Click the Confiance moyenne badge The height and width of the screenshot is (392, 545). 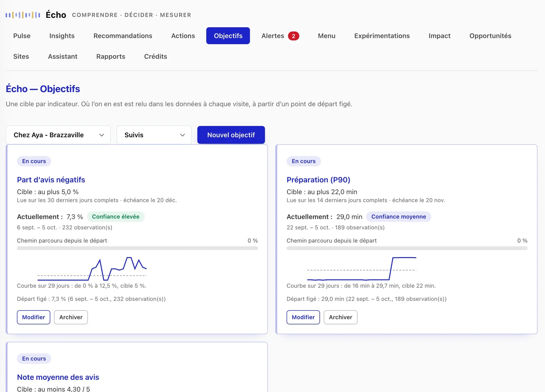398,217
